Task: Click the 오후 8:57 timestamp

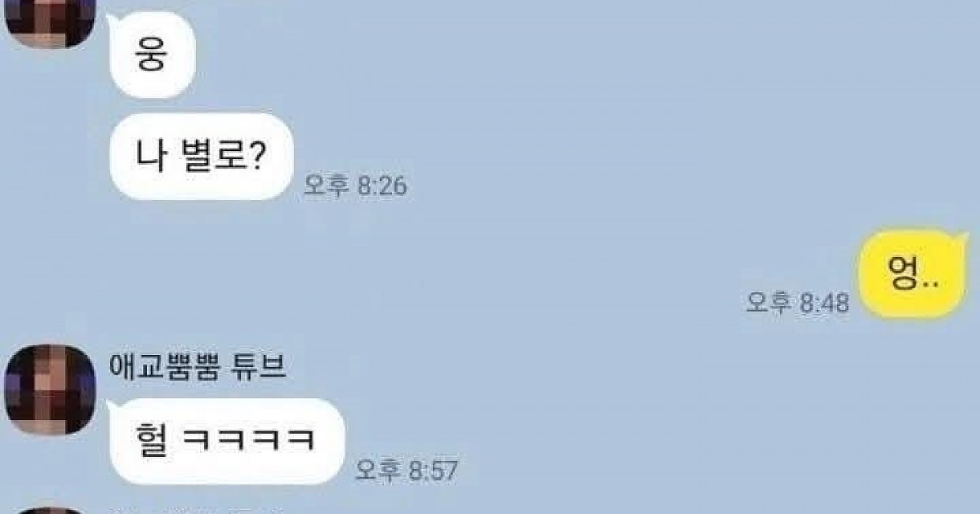Action: tap(407, 470)
